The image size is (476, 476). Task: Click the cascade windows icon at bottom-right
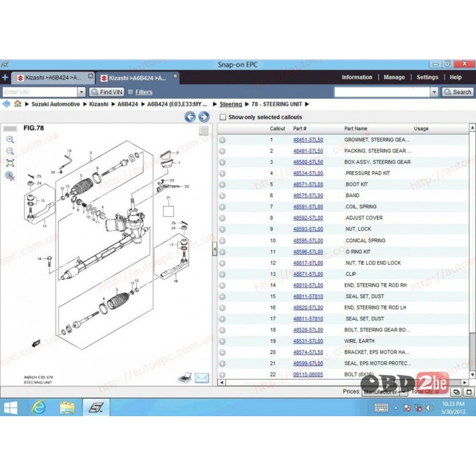click(x=456, y=392)
